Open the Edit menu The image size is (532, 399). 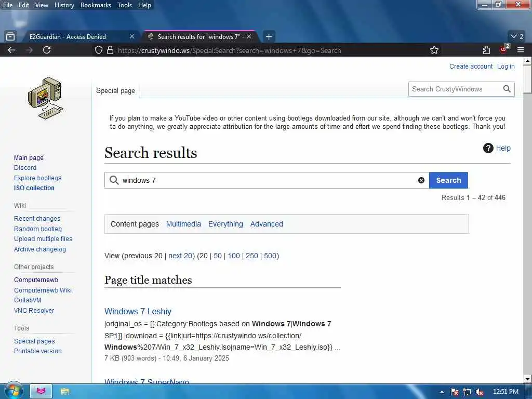(x=23, y=5)
